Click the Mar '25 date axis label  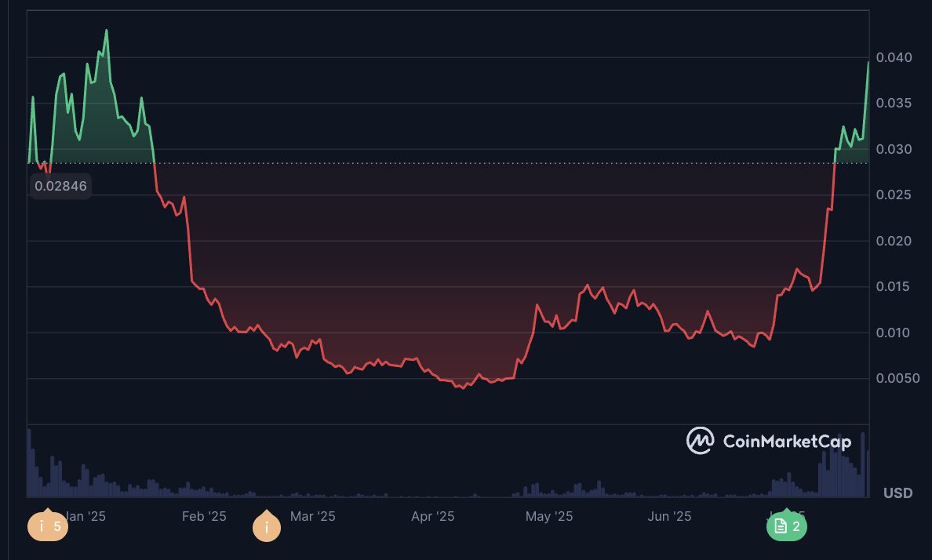[x=313, y=516]
